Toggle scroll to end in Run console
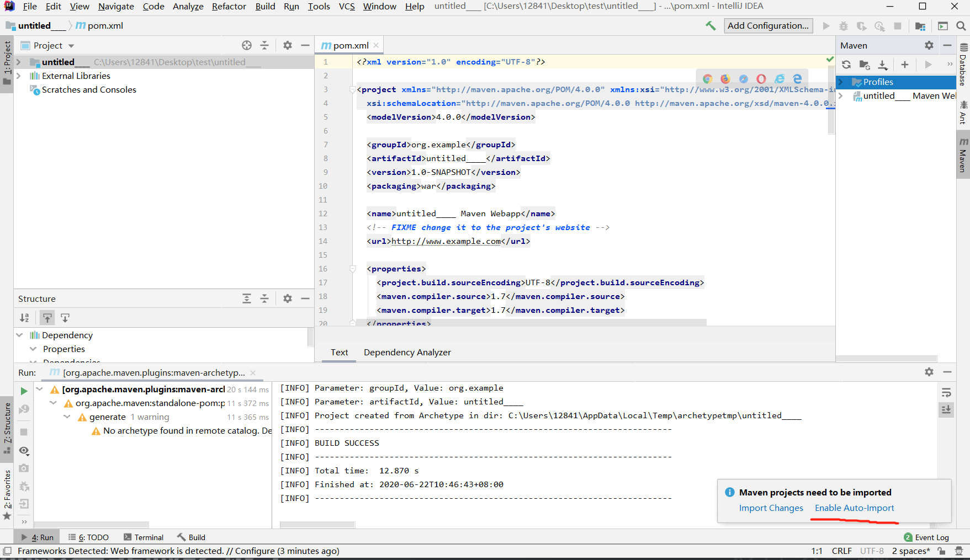970x560 pixels. pyautogui.click(x=946, y=409)
